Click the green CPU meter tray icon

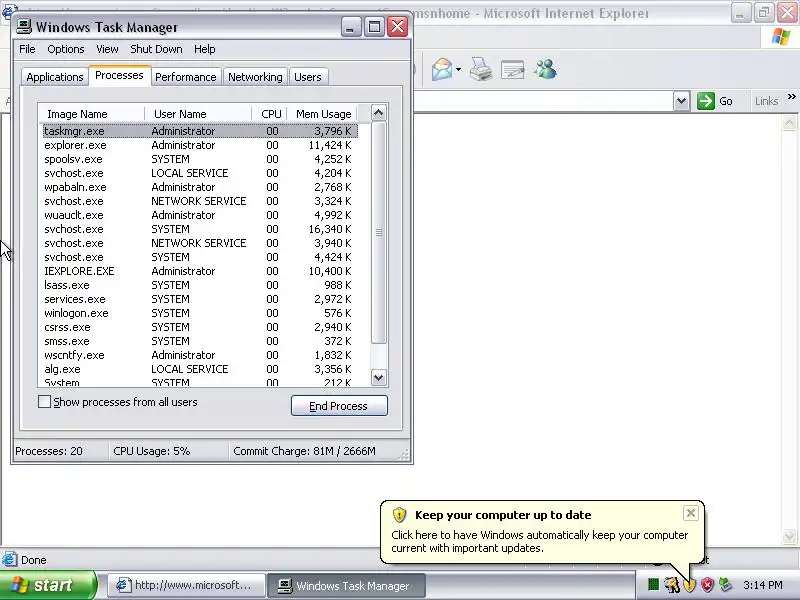[653, 585]
